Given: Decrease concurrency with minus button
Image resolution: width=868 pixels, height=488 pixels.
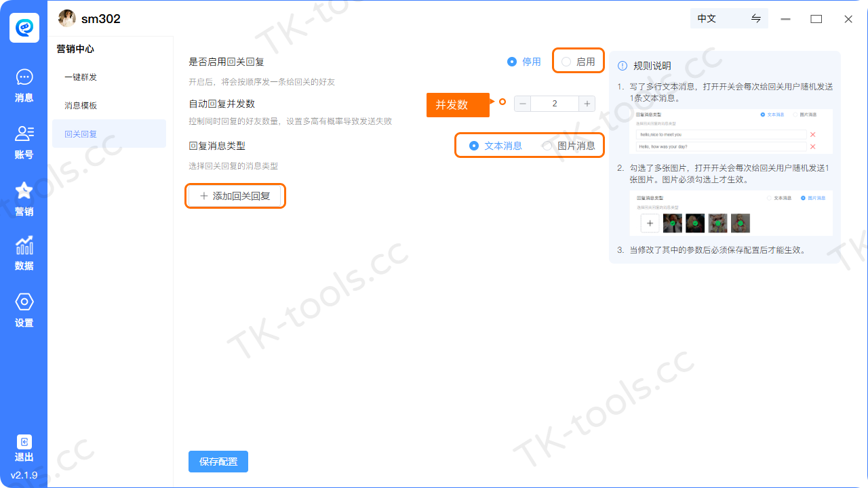Looking at the screenshot, I should click(523, 104).
